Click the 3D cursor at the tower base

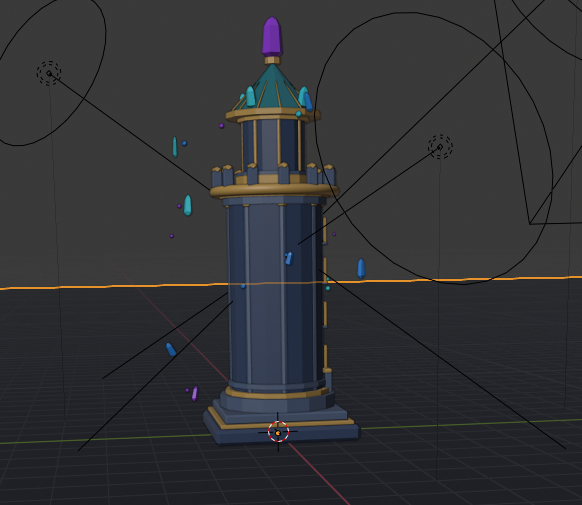[x=278, y=432]
